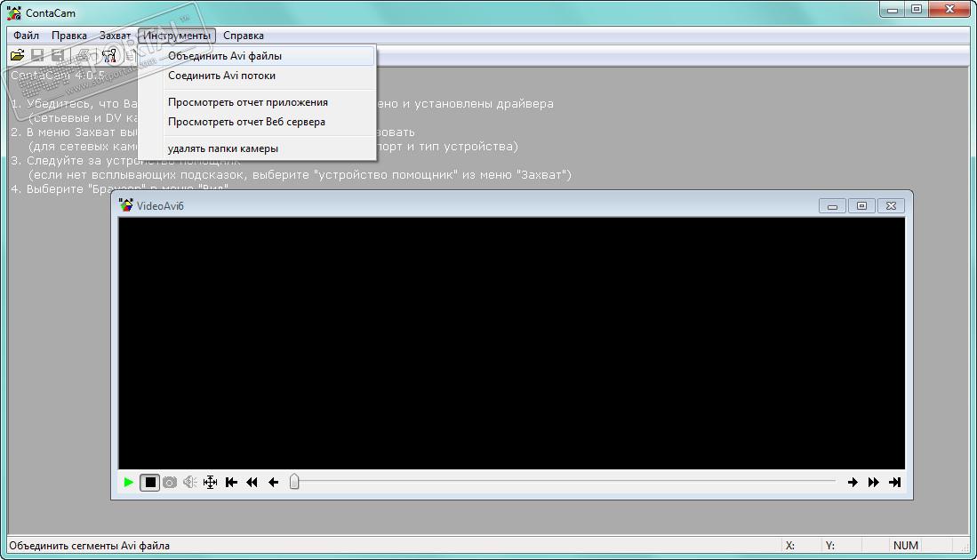
Task: Click the black video display area
Action: pos(511,342)
